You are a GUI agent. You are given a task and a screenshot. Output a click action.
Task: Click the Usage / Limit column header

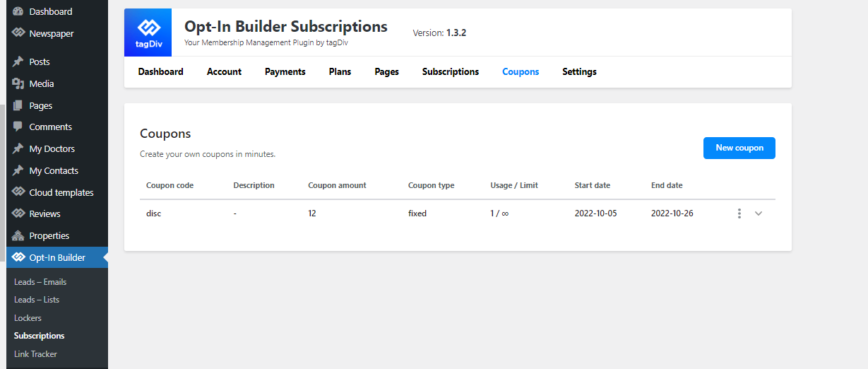pos(514,185)
